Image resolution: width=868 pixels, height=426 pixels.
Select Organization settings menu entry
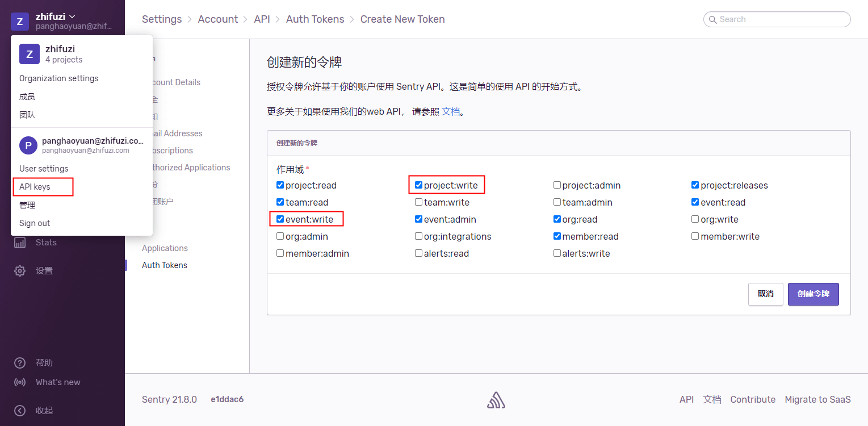tap(59, 78)
